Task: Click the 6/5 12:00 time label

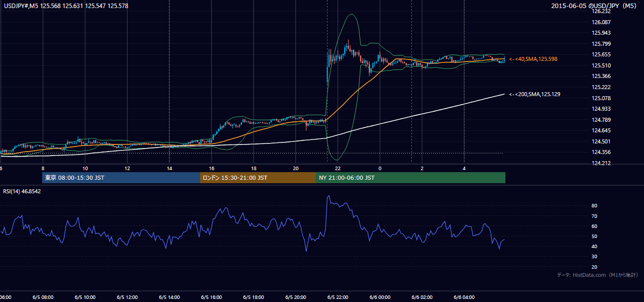Action: click(x=127, y=297)
